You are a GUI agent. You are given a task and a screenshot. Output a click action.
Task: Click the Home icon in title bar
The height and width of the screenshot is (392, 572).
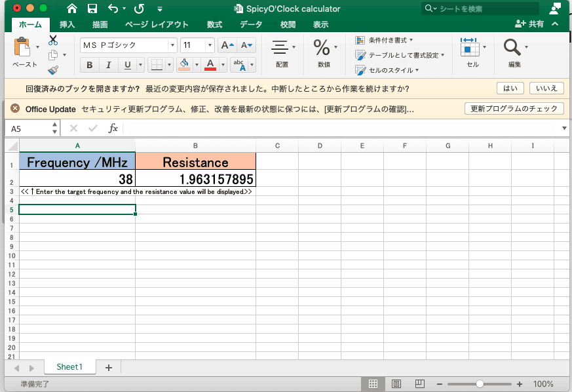click(x=72, y=9)
